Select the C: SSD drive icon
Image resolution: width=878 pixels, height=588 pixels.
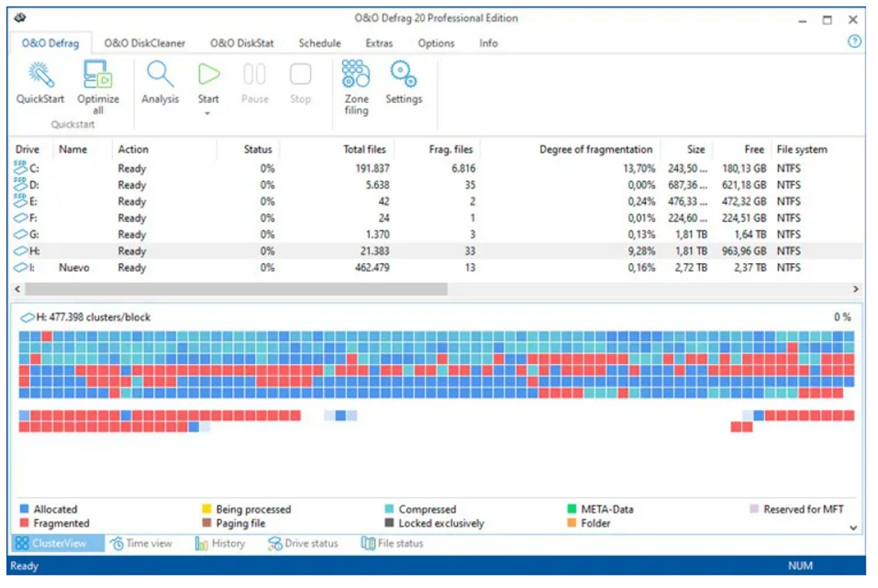click(x=20, y=167)
